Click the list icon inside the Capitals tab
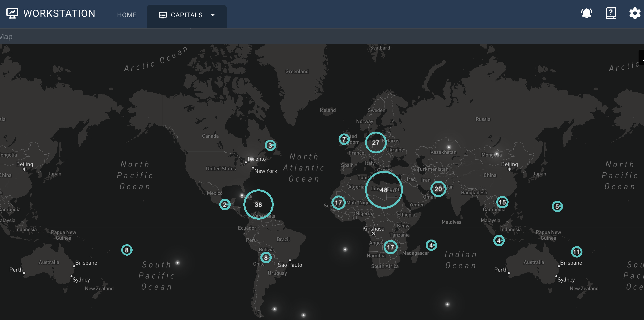 click(162, 15)
